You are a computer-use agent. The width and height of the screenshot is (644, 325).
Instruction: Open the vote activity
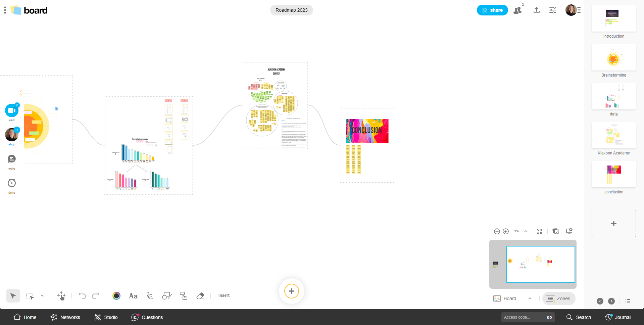pos(12,159)
